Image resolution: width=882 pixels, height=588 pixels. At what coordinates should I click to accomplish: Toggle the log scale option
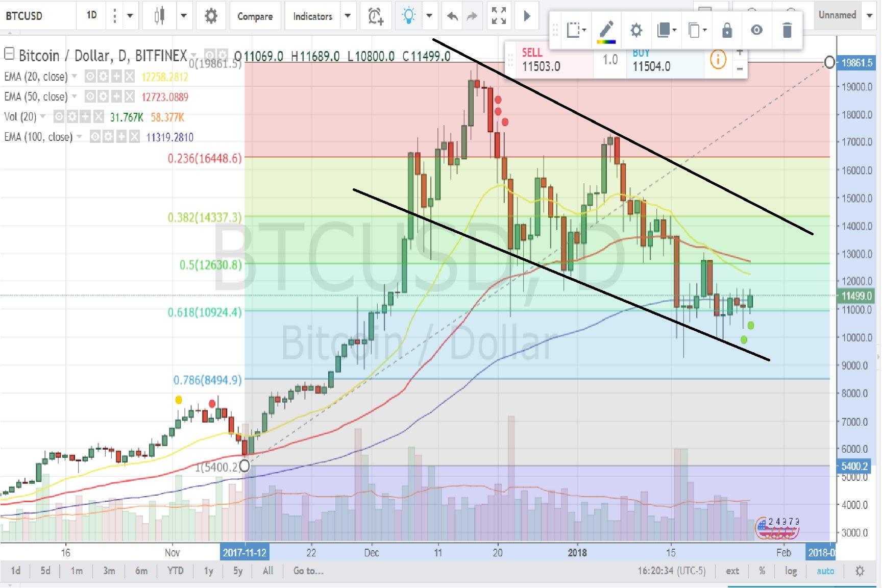coord(791,571)
